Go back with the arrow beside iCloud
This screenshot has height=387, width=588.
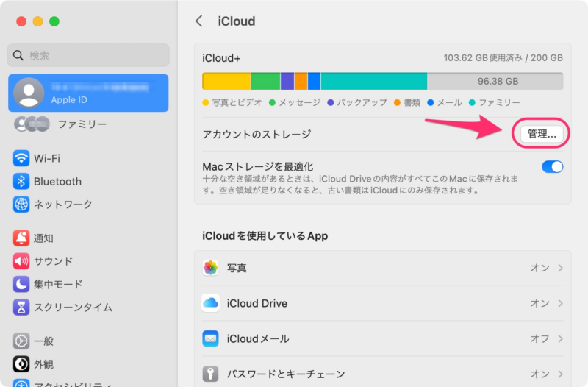click(x=199, y=21)
